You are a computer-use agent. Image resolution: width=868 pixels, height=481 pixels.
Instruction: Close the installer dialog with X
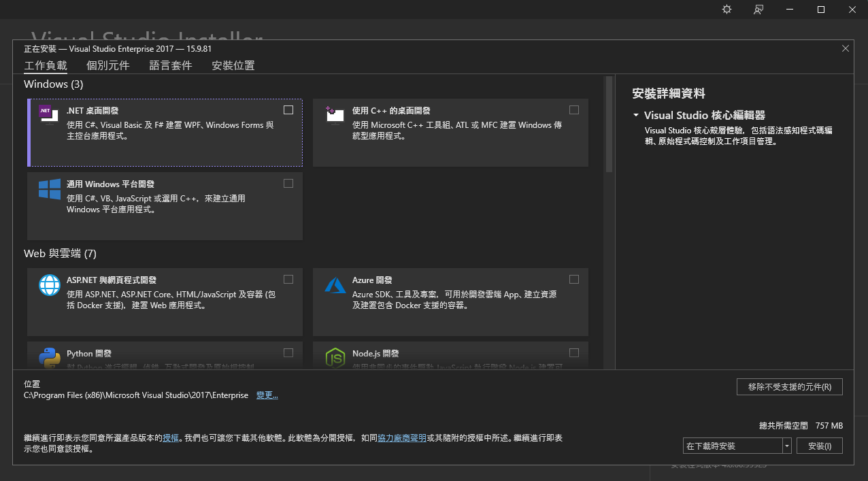(846, 48)
